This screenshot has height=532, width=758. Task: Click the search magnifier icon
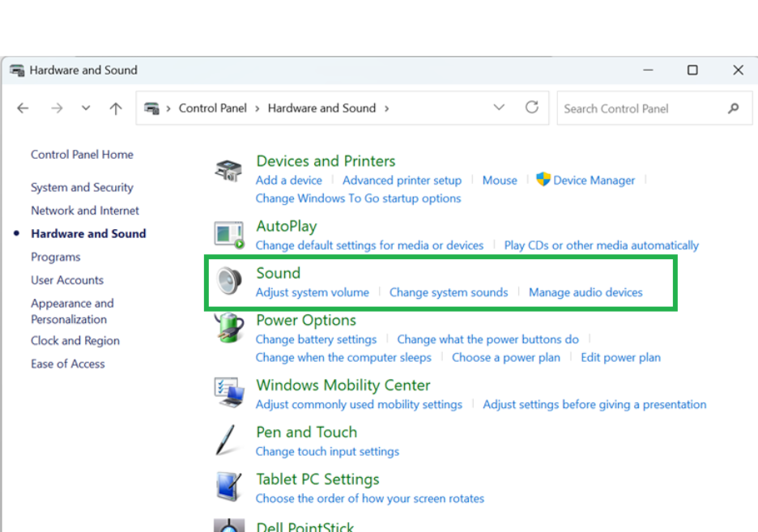tap(734, 109)
